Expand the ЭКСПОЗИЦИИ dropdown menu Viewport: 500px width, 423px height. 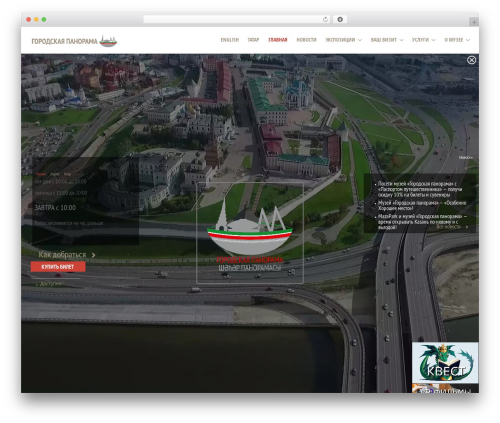(343, 40)
